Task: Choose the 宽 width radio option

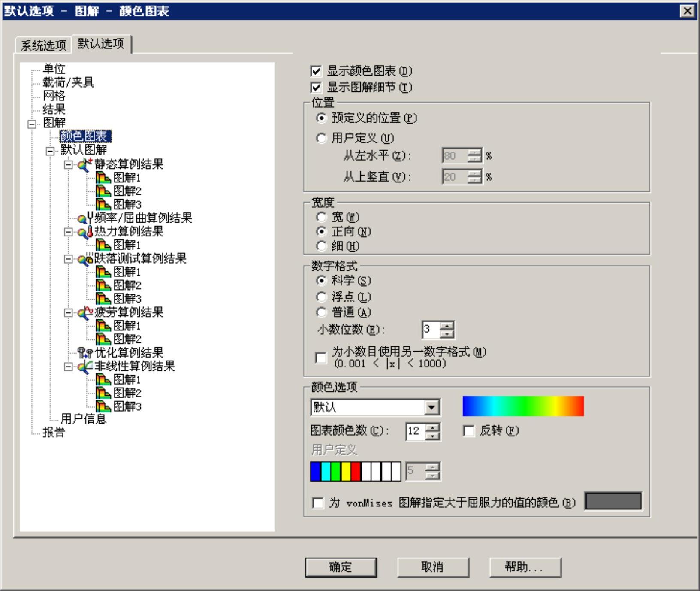Action: [x=321, y=217]
